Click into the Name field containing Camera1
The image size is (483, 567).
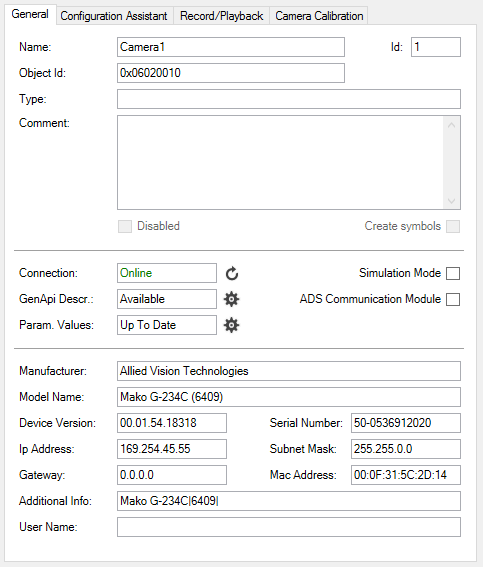click(x=231, y=47)
